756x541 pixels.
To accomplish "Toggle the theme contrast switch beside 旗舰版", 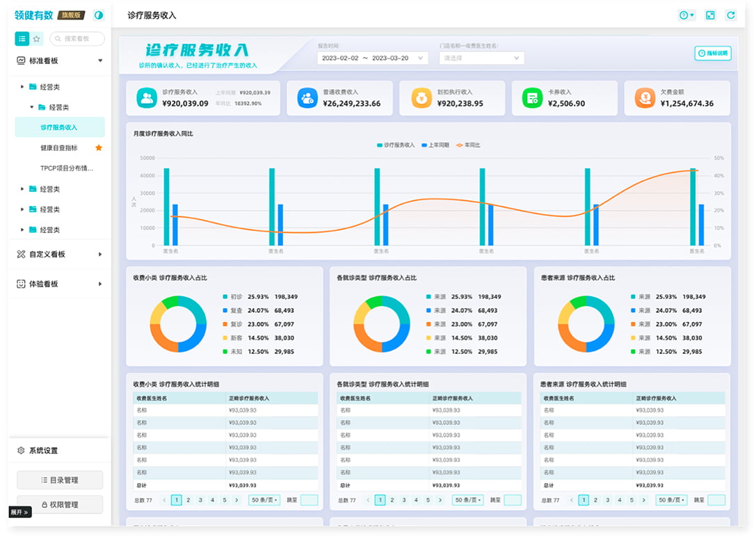I will 99,15.
